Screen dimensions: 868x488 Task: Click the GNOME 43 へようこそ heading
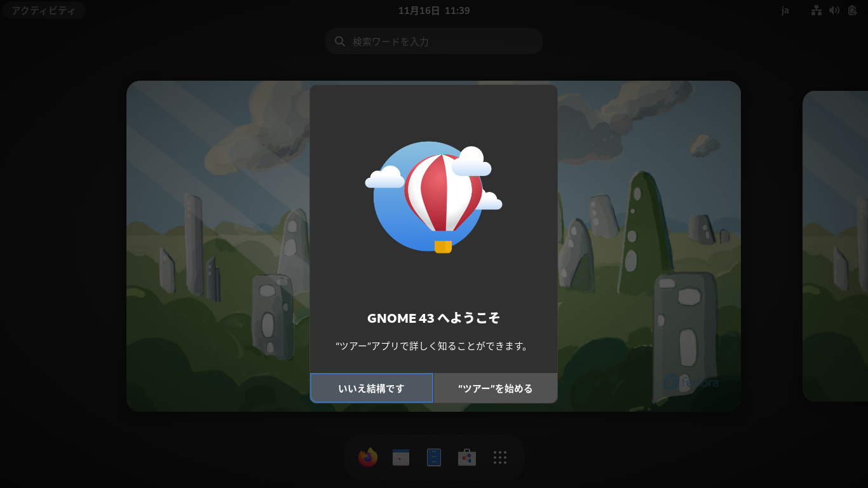point(433,318)
